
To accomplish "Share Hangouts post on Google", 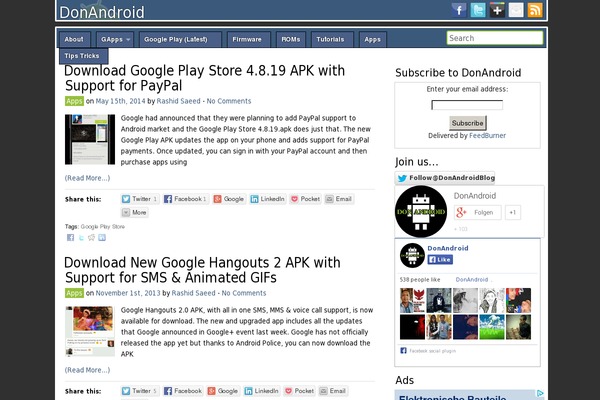I will coord(223,391).
